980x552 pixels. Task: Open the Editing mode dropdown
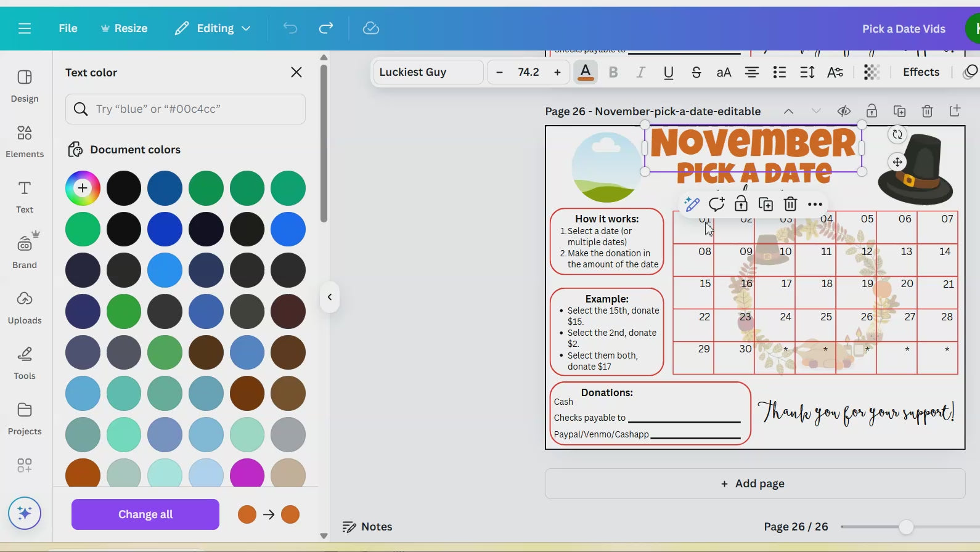213,28
